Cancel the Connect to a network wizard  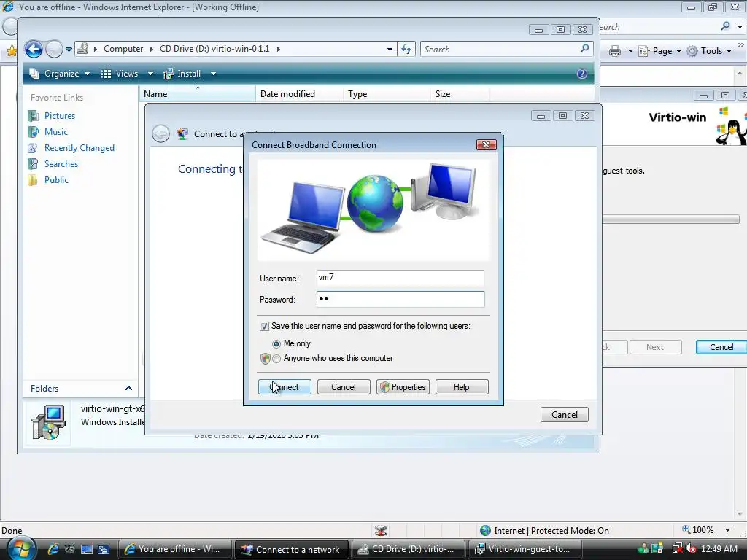click(565, 414)
